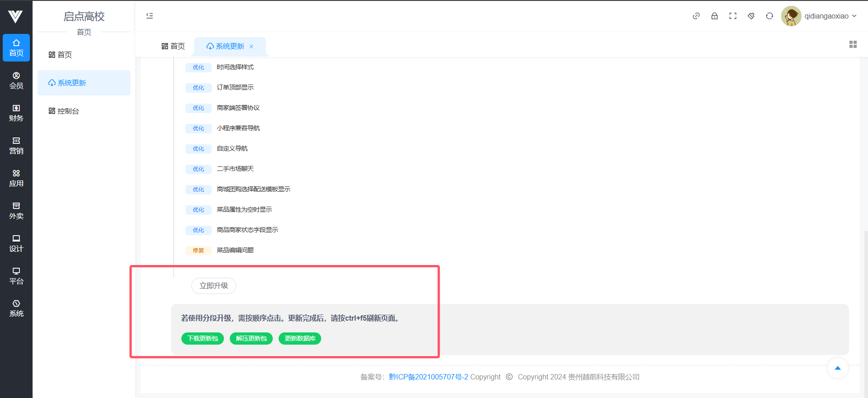This screenshot has height=398, width=868.
Task: Click the 立即升级 button
Action: click(213, 286)
